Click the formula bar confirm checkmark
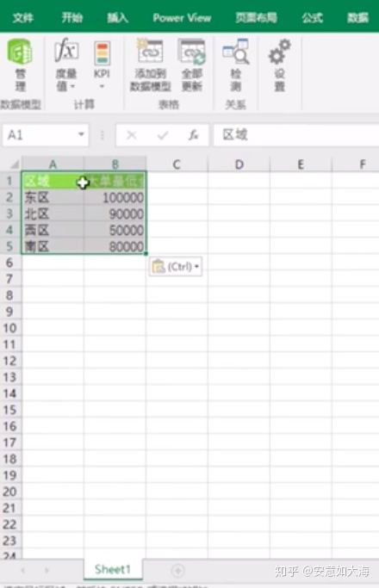Image resolution: width=379 pixels, height=588 pixels. coord(163,135)
